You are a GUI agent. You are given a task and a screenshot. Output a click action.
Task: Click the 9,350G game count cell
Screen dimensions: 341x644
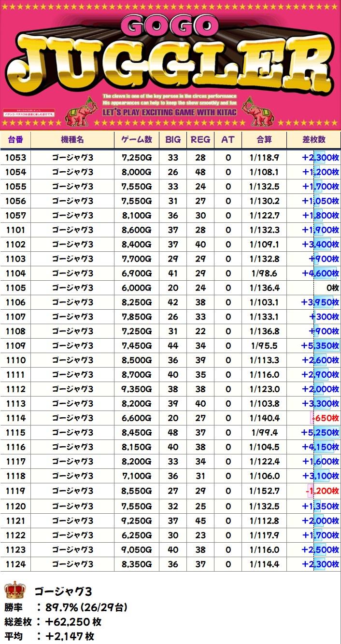tap(136, 389)
